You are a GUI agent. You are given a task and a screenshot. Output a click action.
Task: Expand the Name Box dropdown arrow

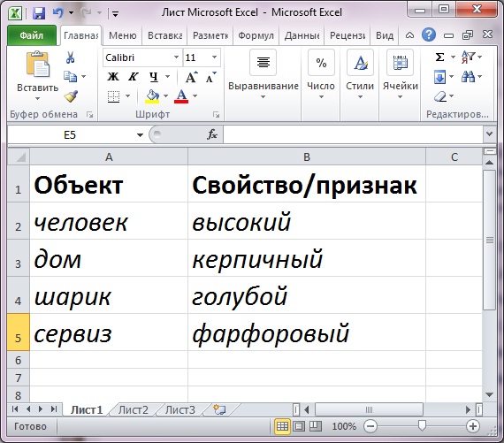[x=140, y=134]
